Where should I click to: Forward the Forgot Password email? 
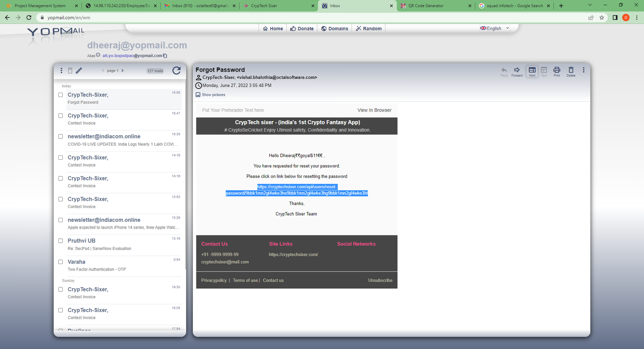point(517,71)
